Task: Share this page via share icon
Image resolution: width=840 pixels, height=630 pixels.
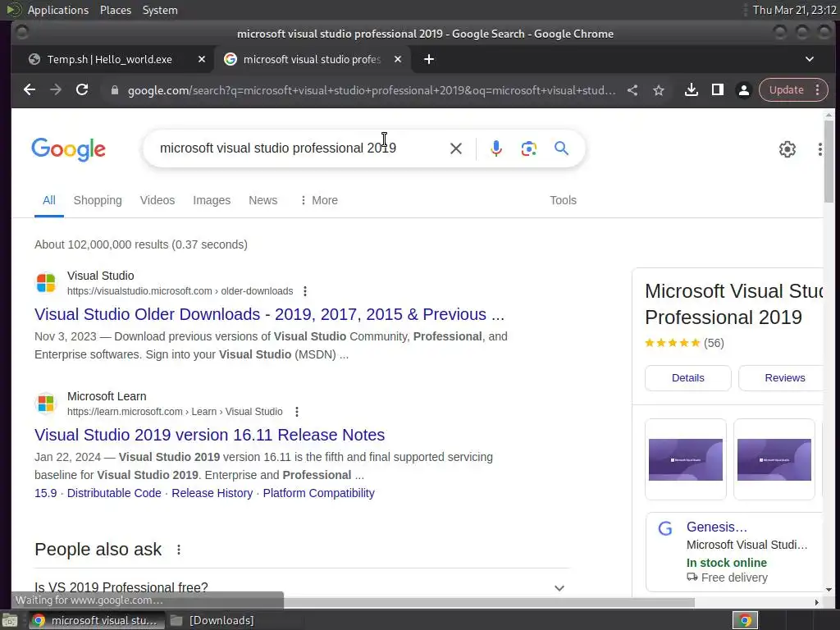Action: coord(632,90)
